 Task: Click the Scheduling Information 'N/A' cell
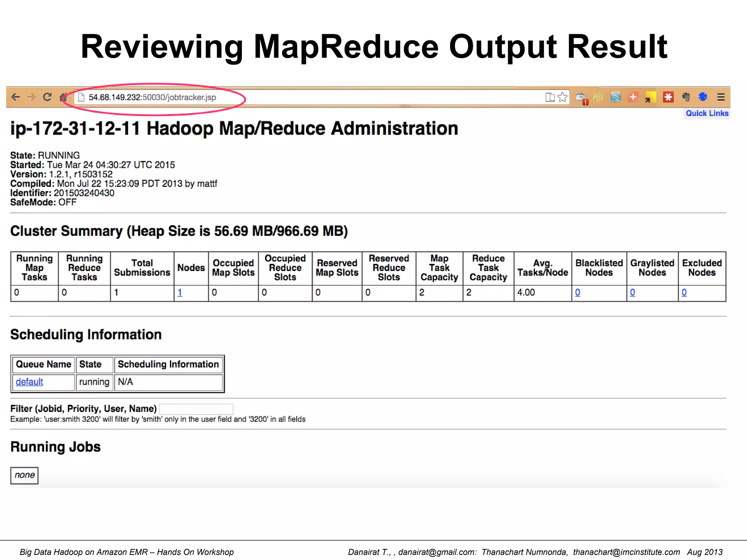pyautogui.click(x=169, y=382)
